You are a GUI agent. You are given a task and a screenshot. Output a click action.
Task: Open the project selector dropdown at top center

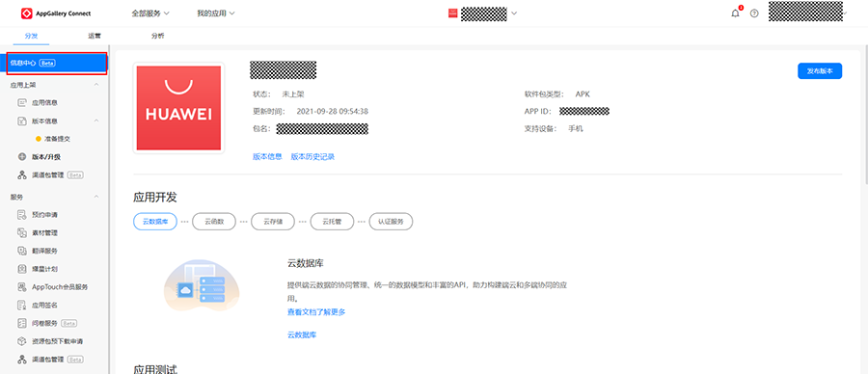pyautogui.click(x=483, y=13)
